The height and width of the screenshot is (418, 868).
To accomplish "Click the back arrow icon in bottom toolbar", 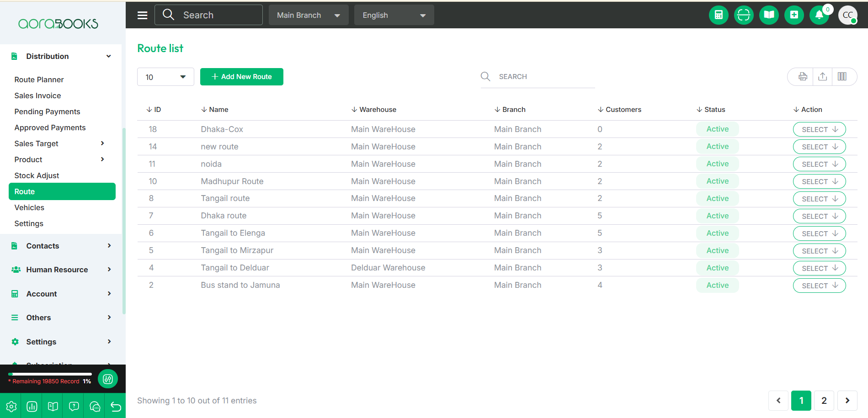I will [116, 406].
